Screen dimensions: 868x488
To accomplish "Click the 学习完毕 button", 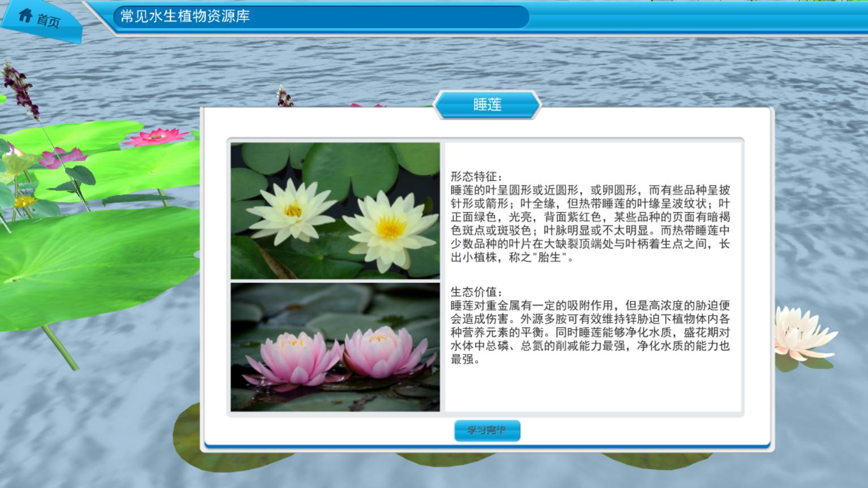I will [x=487, y=430].
